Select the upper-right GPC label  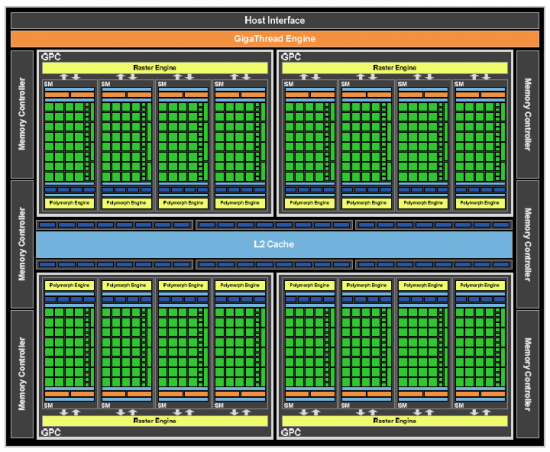point(291,57)
